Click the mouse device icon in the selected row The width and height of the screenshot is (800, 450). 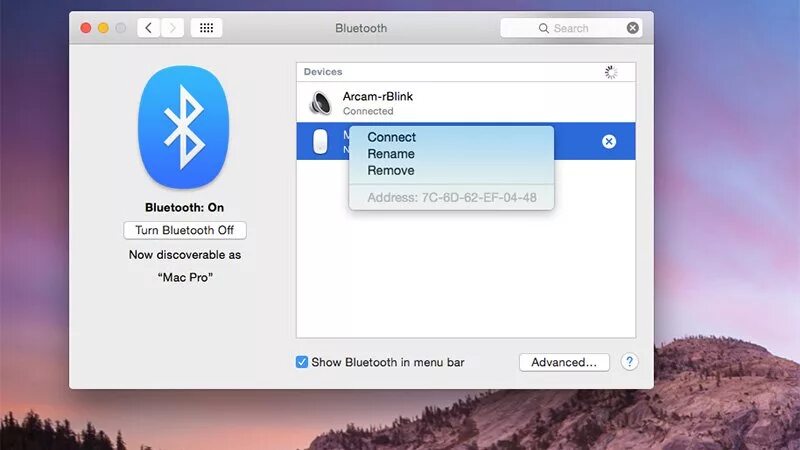(320, 141)
